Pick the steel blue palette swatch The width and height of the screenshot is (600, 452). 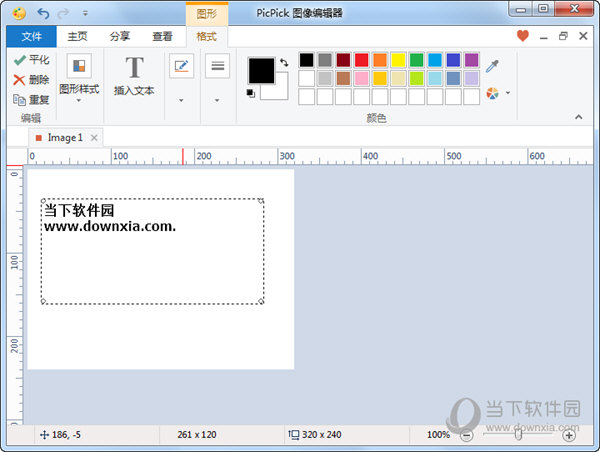click(453, 78)
